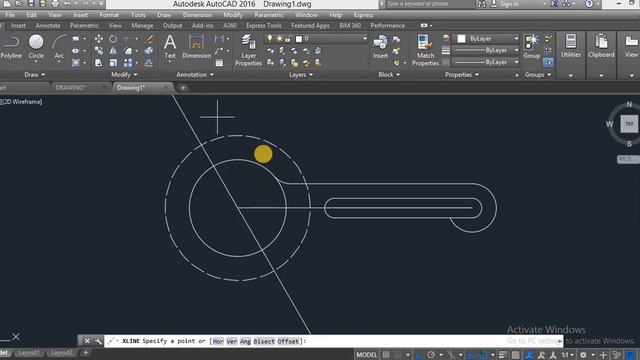Switch to the Annotate ribbon tab

[x=48, y=25]
